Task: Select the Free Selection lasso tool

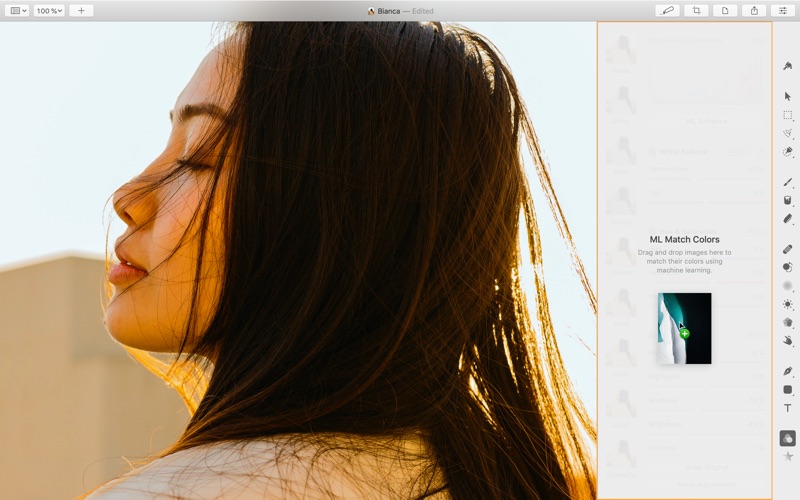Action: (788, 134)
